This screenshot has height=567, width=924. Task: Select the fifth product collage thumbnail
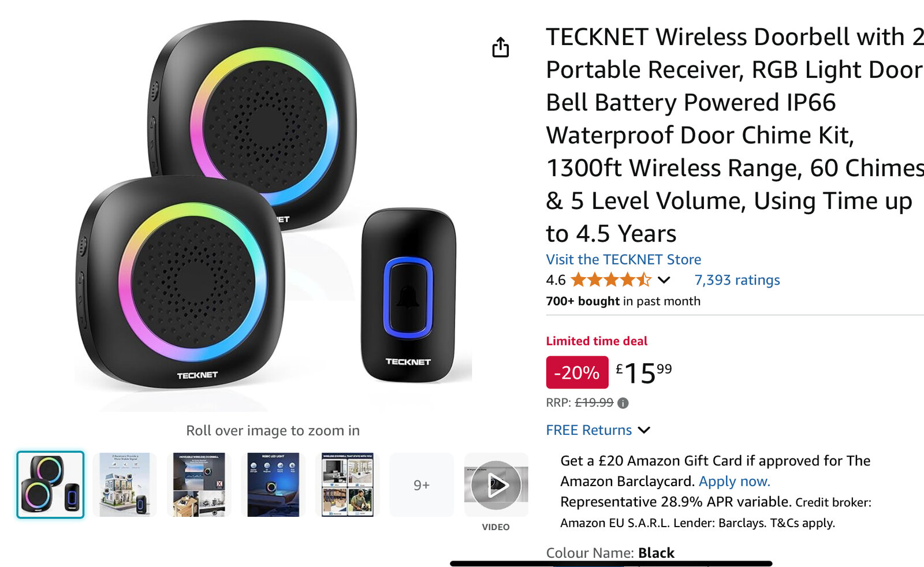pyautogui.click(x=347, y=485)
